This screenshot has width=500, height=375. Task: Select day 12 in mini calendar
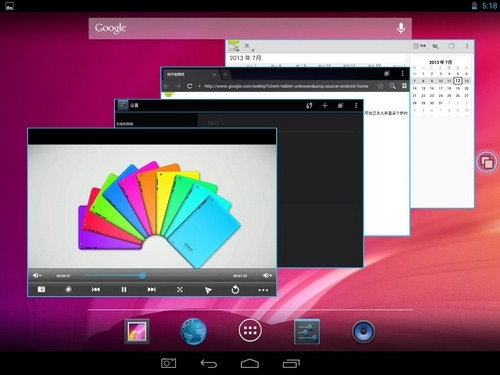pyautogui.click(x=458, y=81)
